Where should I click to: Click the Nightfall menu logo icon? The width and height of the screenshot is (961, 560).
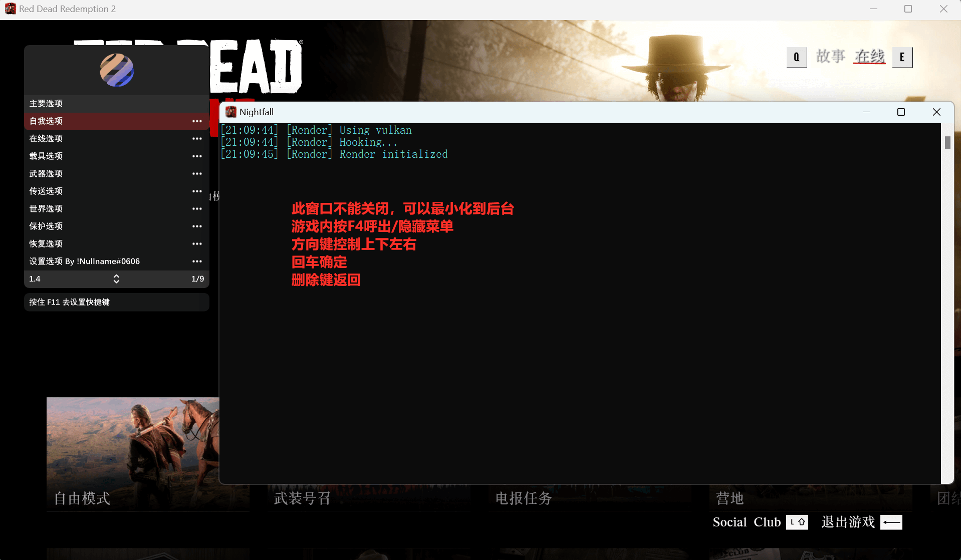[117, 70]
